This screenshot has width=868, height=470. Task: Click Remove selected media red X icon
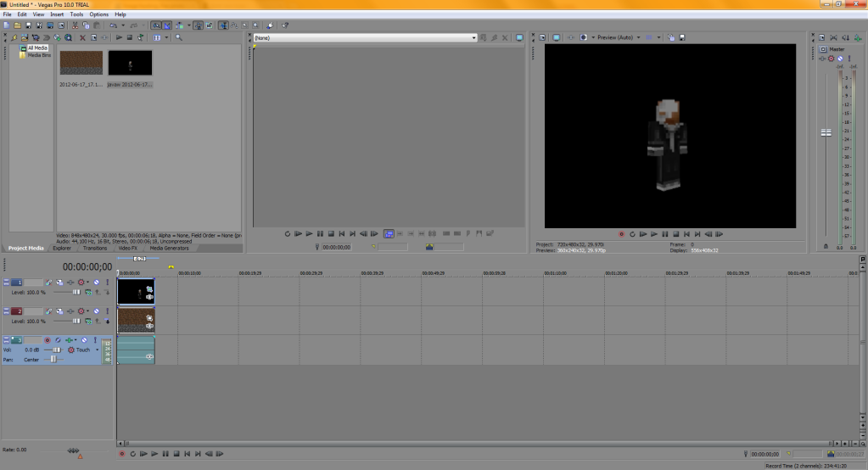pos(82,37)
